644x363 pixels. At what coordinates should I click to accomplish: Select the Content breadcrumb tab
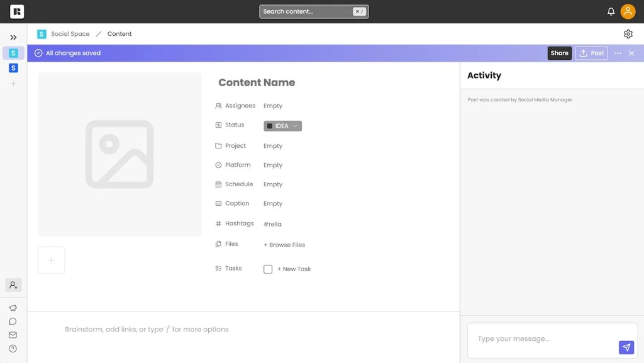tap(119, 33)
